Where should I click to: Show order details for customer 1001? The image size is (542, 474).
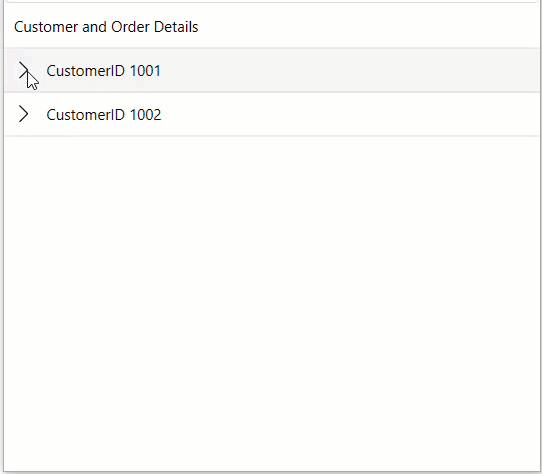click(24, 71)
